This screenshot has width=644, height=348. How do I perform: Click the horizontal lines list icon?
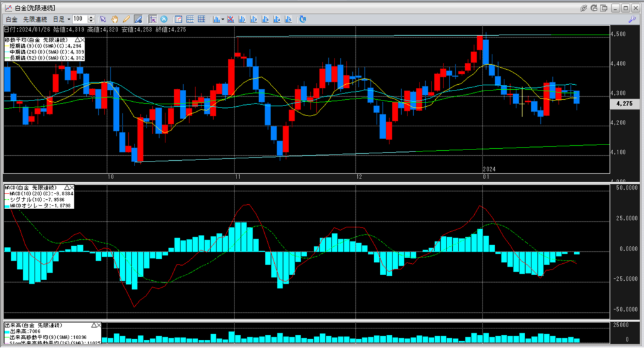click(190, 19)
